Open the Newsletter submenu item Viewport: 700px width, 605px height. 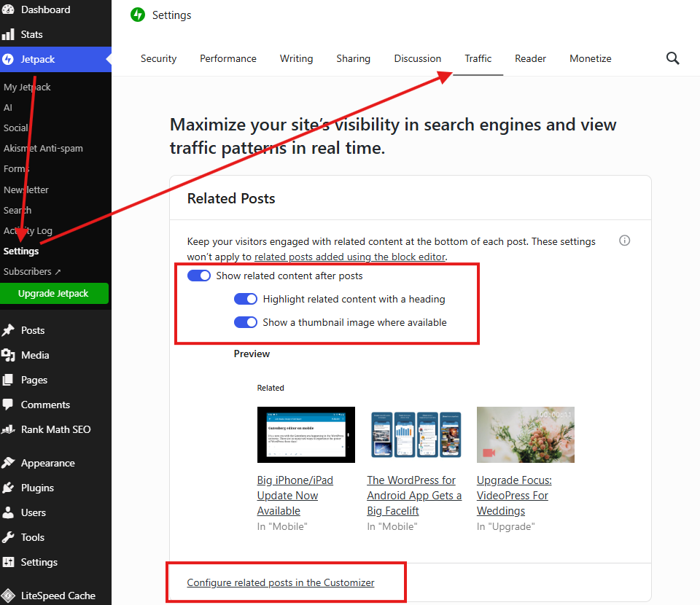click(26, 190)
